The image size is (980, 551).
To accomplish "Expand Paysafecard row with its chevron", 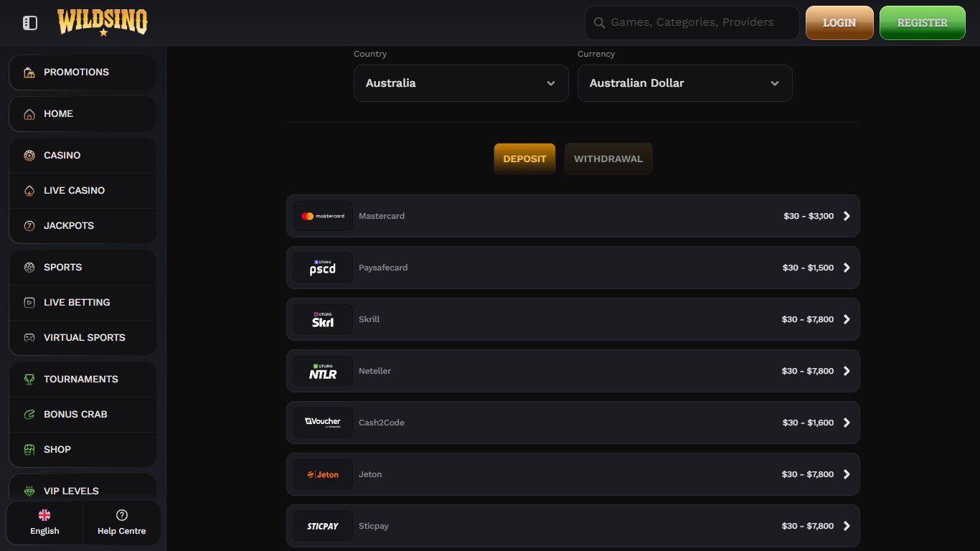I will pos(847,268).
